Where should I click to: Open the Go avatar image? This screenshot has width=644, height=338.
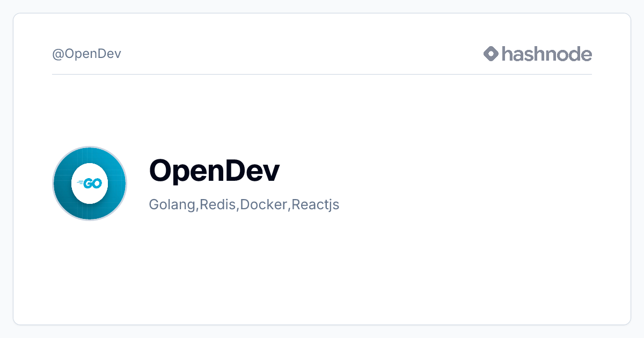click(x=90, y=183)
